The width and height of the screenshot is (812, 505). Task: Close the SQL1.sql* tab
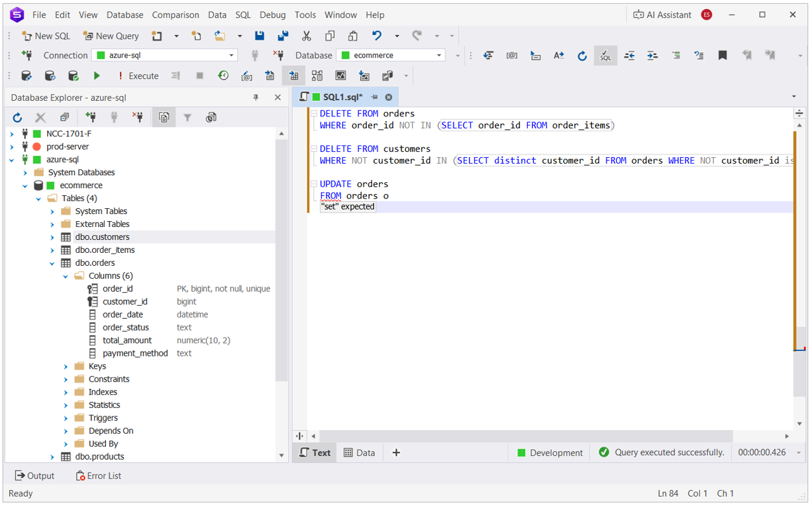[389, 97]
